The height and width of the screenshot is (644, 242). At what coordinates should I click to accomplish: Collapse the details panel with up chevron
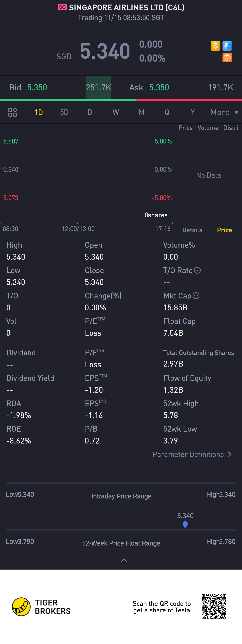124,560
